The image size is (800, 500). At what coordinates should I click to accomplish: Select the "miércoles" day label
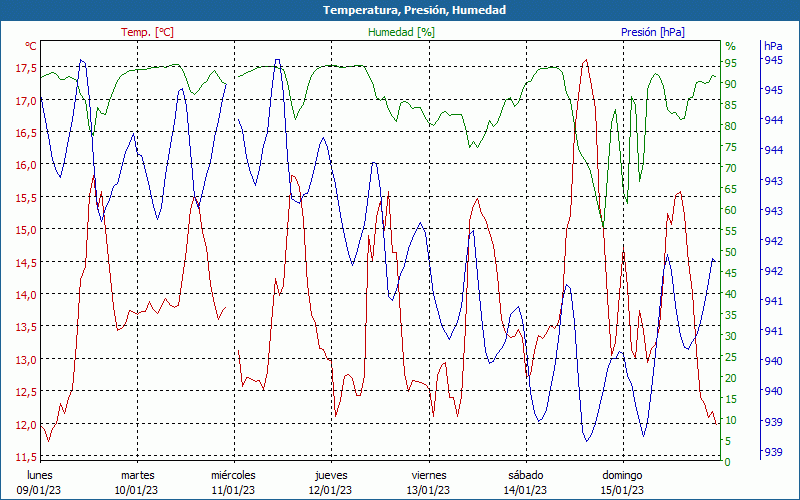234,476
